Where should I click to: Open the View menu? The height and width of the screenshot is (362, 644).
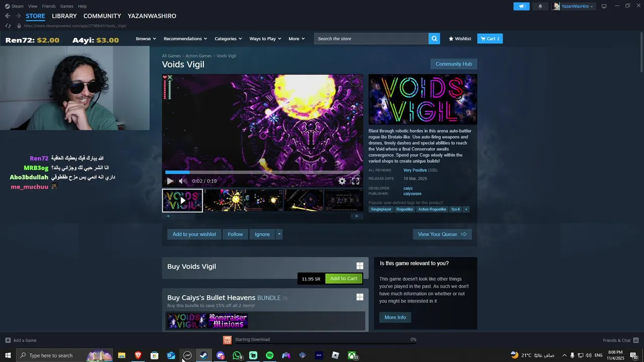pos(33,6)
